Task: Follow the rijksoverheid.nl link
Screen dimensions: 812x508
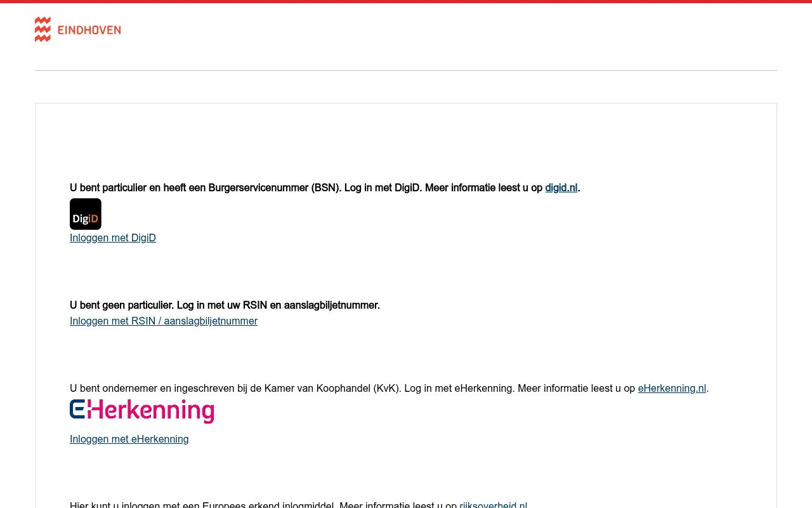Action: tap(494, 505)
